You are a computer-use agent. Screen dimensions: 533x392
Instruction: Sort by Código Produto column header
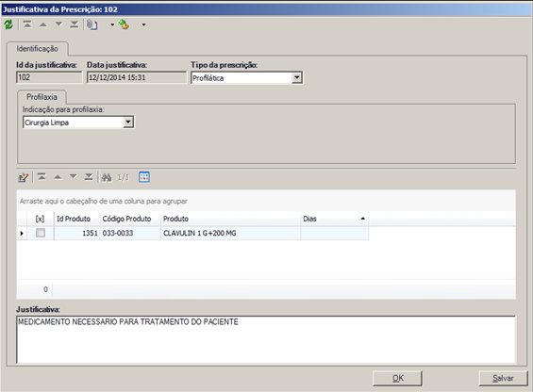tap(130, 219)
